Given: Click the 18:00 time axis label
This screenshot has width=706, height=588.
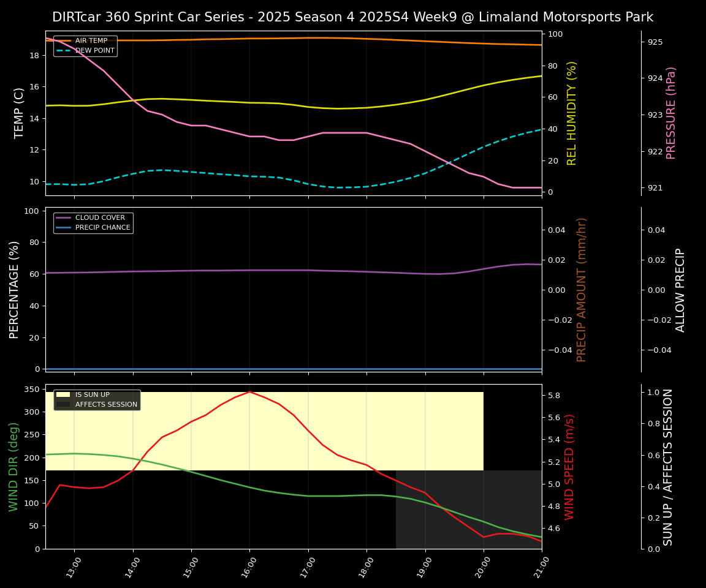Looking at the screenshot, I should (x=366, y=567).
